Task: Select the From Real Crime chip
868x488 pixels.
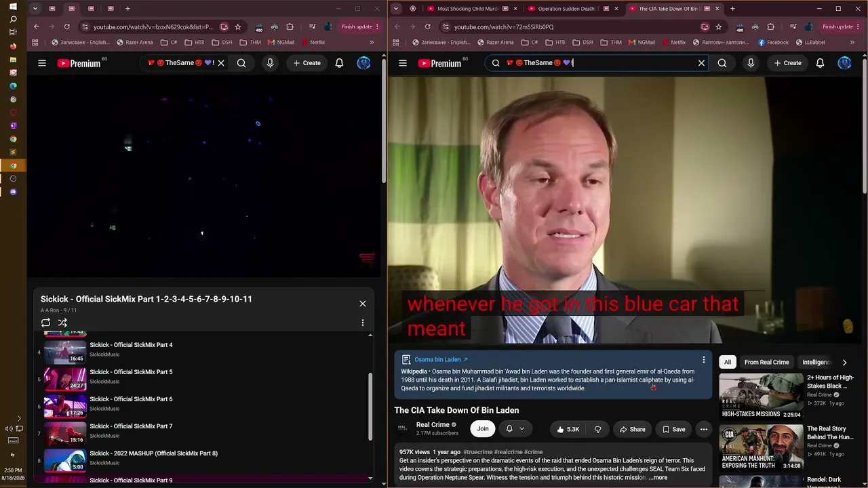Action: (767, 363)
